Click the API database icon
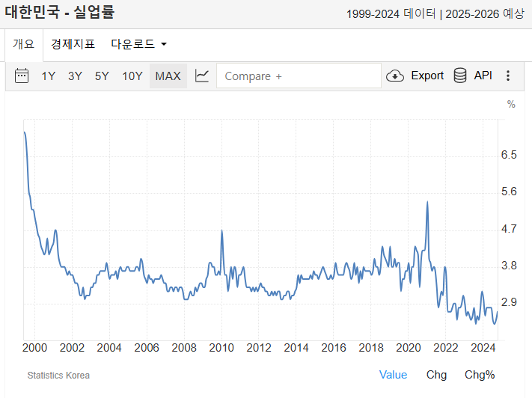This screenshot has height=398, width=532. (460, 76)
